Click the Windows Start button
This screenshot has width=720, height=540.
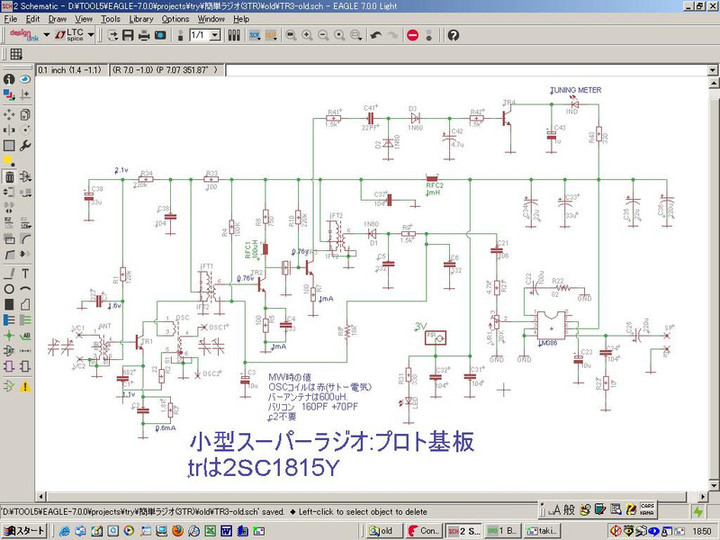point(23,530)
